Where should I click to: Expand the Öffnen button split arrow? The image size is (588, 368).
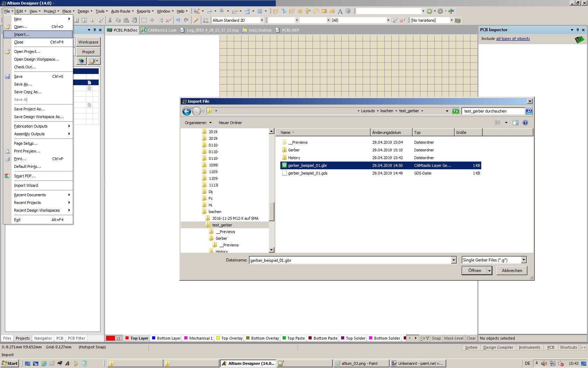coord(490,271)
